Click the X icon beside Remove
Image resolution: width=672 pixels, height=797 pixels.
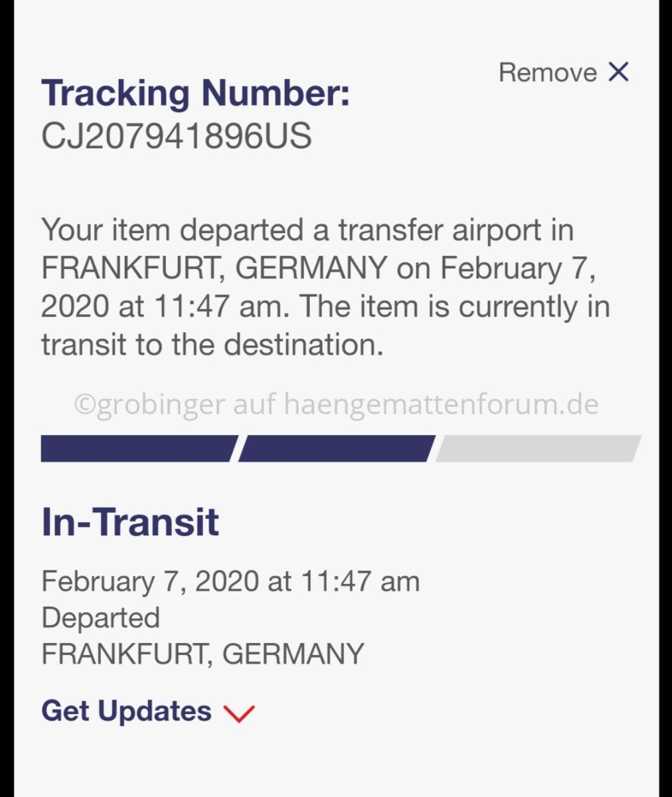point(618,72)
